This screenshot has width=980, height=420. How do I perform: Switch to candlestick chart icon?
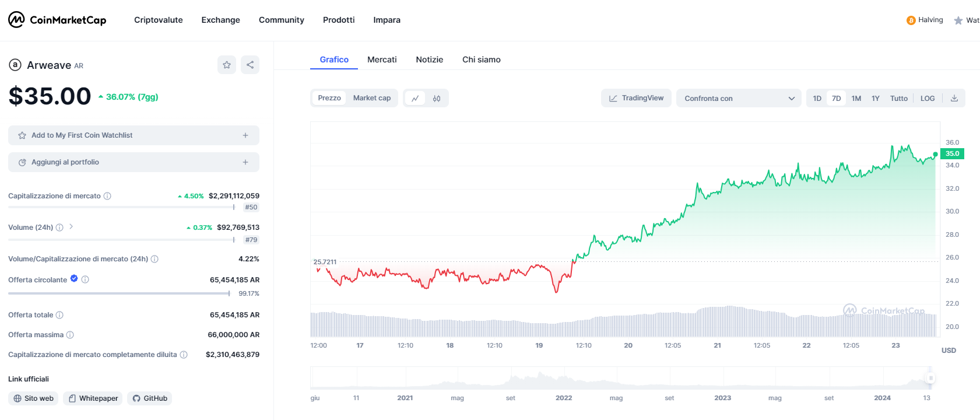coord(437,98)
